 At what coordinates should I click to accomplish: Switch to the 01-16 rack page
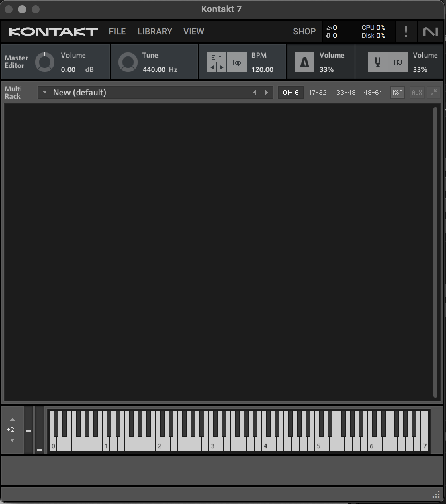point(291,92)
